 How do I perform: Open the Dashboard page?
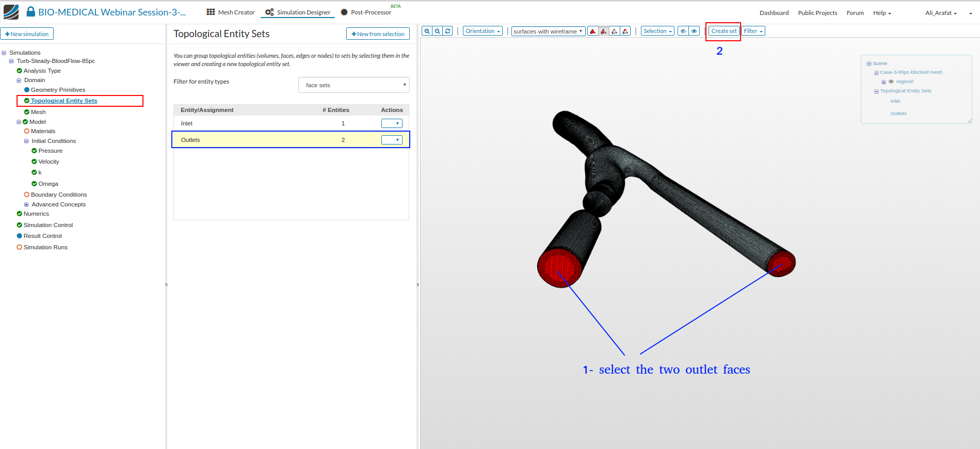pos(774,13)
